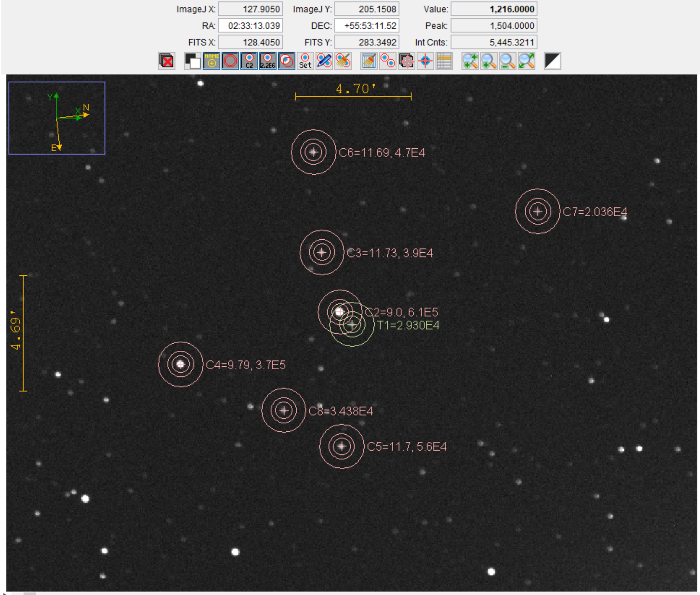Click the zoom out magnifier icon
Image resolution: width=700 pixels, height=595 pixels.
508,61
